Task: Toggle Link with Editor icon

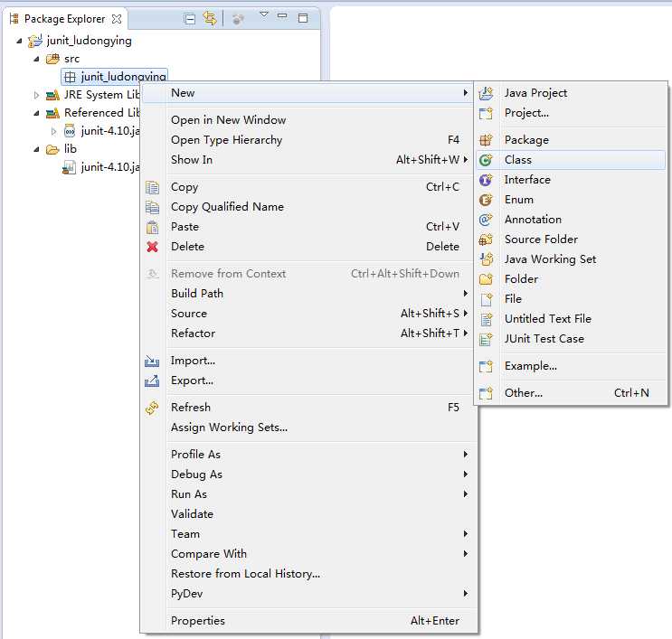Action: [210, 18]
